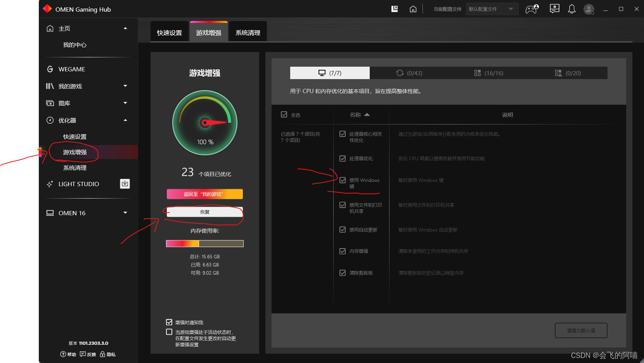Click the OMEN diamond logo icon

coord(47,9)
